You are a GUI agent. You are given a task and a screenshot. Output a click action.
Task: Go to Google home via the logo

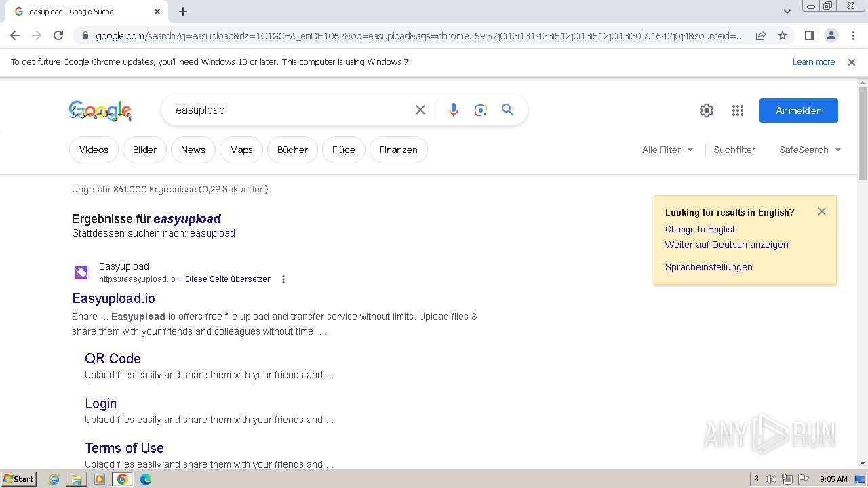point(100,110)
